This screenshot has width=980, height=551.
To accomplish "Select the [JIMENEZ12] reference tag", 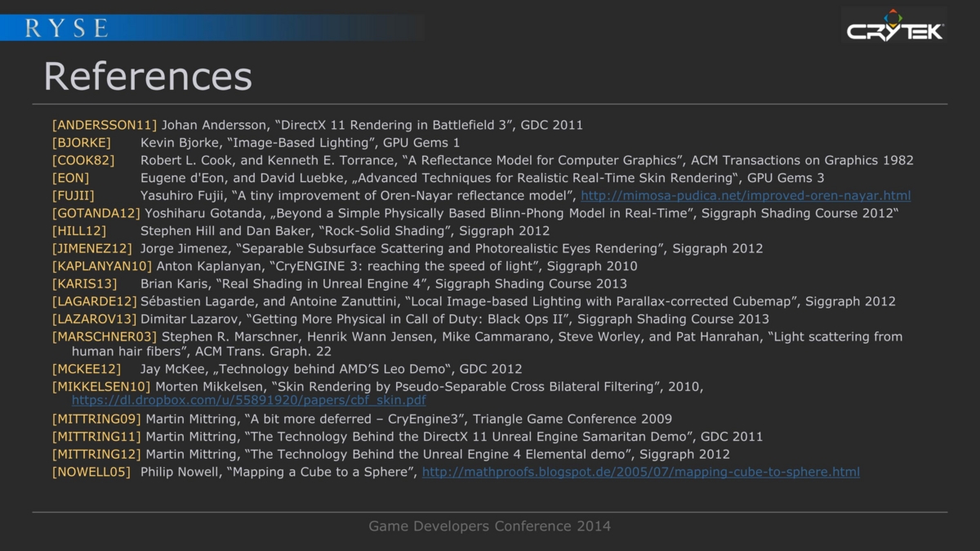I will click(x=92, y=249).
